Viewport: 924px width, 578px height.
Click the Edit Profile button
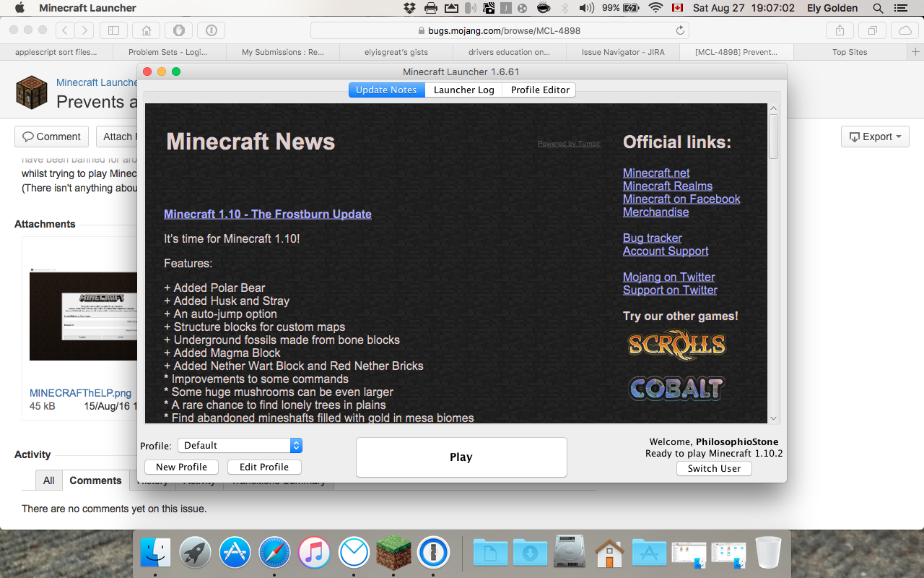click(x=264, y=467)
